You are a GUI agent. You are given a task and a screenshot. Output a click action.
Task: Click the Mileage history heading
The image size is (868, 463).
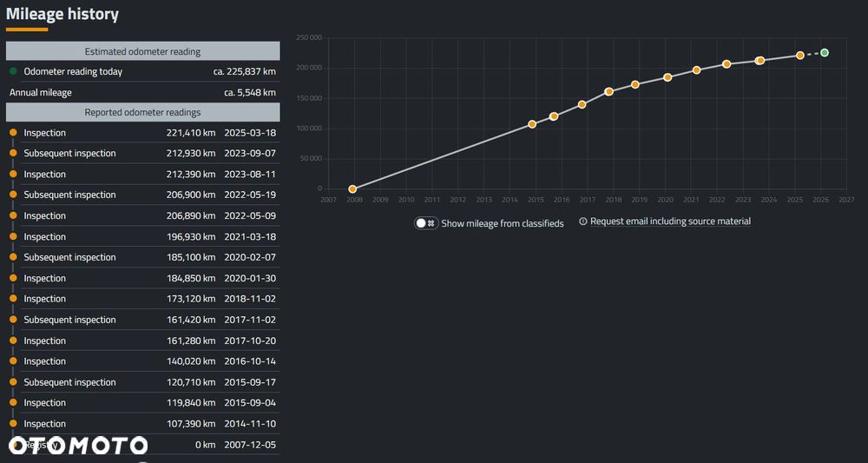(x=62, y=15)
